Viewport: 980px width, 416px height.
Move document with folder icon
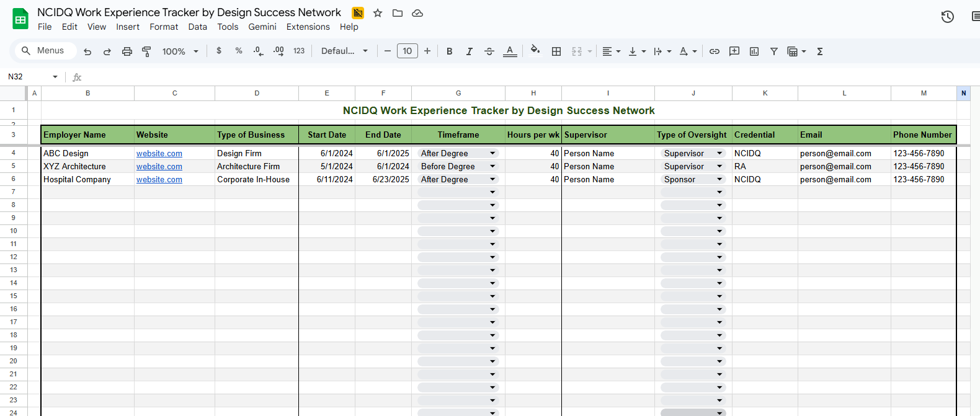click(x=398, y=13)
